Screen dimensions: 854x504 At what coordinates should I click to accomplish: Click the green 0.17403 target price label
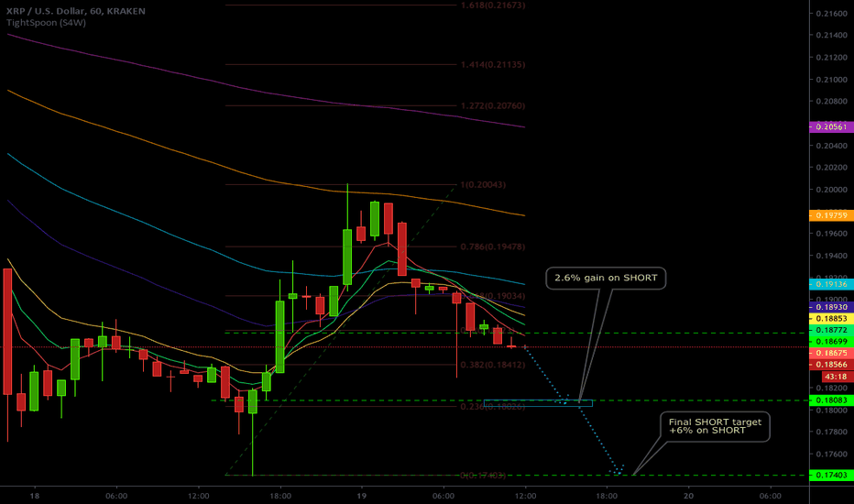tap(832, 475)
